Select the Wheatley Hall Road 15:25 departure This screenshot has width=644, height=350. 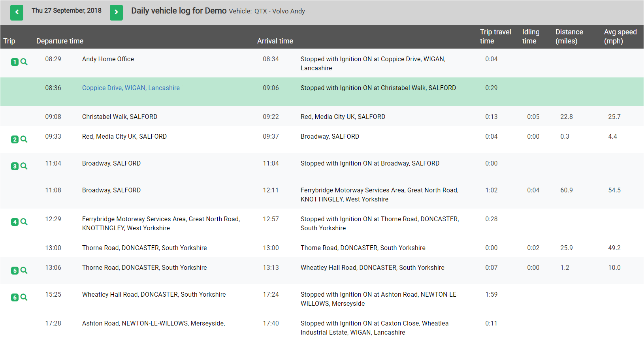154,295
